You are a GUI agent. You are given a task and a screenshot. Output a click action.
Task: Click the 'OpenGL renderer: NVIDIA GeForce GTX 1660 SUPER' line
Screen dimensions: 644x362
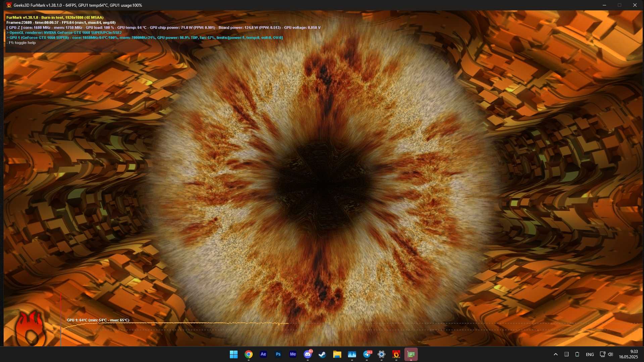(x=64, y=33)
